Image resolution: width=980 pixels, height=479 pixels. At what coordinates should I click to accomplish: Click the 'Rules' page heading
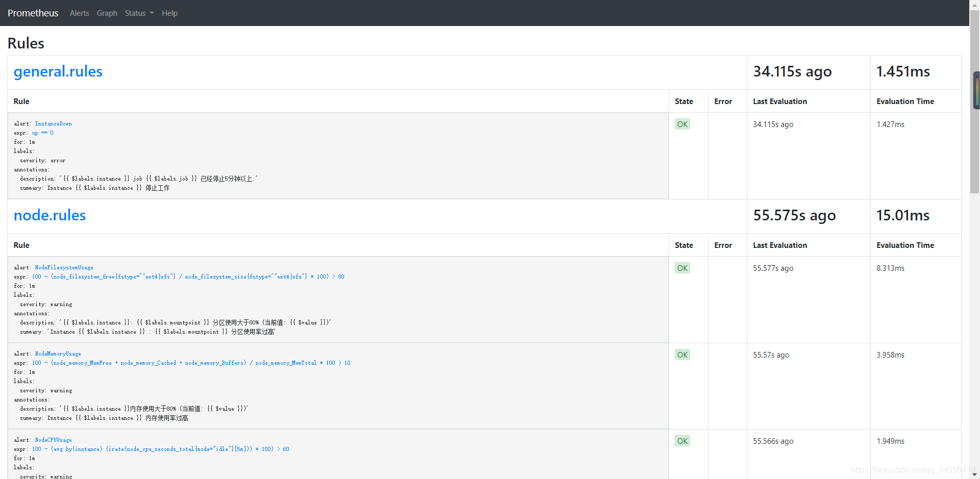coord(26,43)
